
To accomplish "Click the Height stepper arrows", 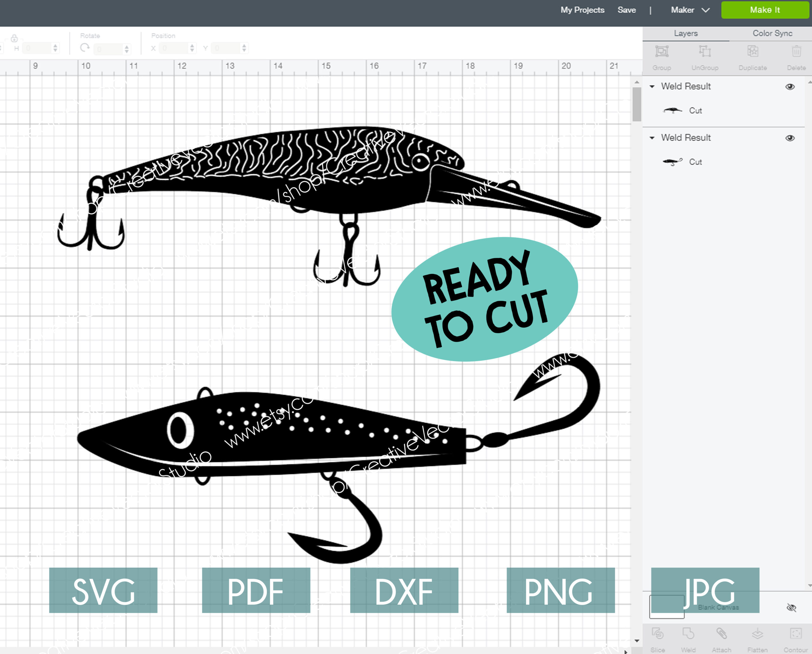I will [56, 48].
